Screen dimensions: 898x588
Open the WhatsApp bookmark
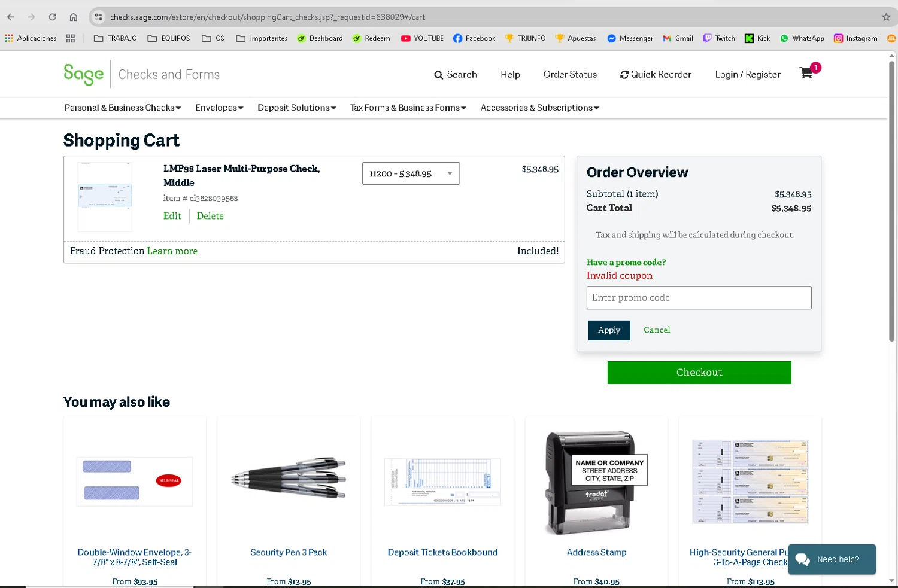(802, 38)
